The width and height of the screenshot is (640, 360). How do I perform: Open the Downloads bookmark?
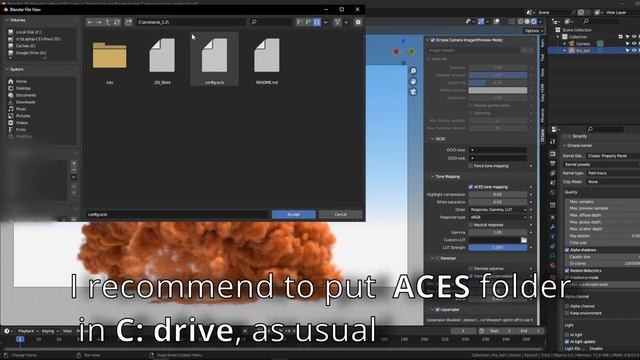26,102
